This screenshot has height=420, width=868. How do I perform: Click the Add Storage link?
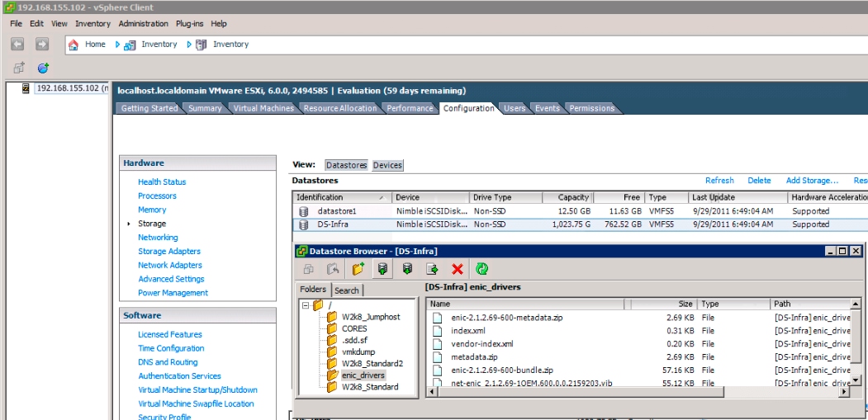[812, 181]
